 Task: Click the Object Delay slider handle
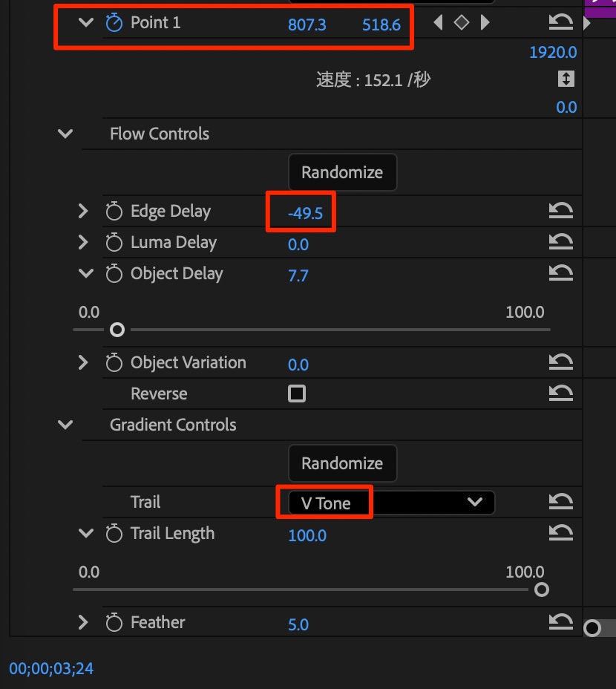coord(117,330)
